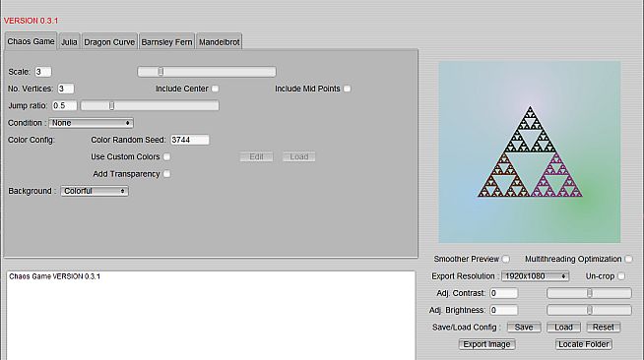Enable the Smoother Preview checkbox
644x360 pixels.
506,259
